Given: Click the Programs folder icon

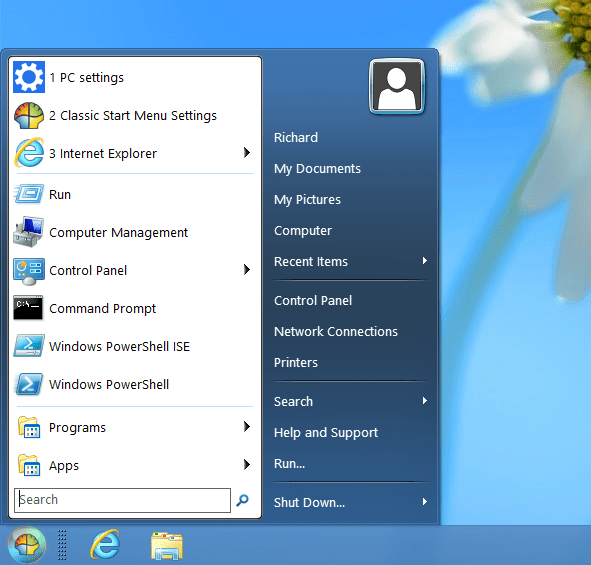Looking at the screenshot, I should pos(29,427).
